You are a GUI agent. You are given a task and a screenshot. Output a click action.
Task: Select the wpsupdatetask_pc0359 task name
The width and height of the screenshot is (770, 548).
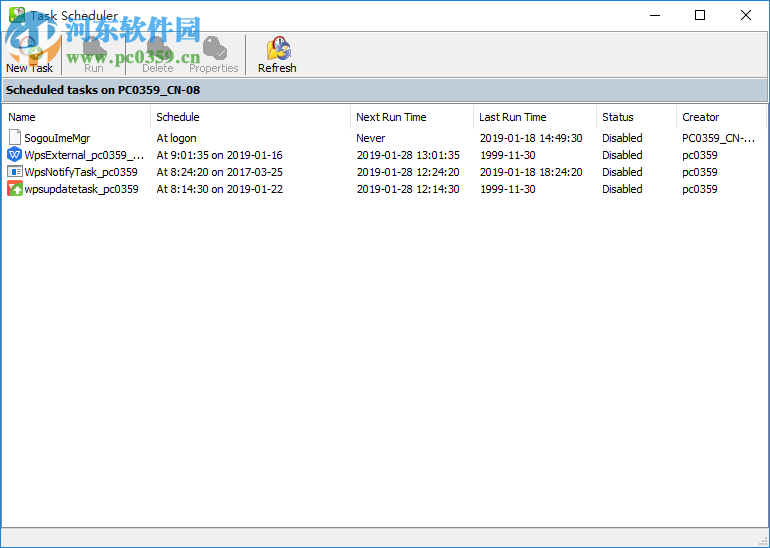[82, 189]
